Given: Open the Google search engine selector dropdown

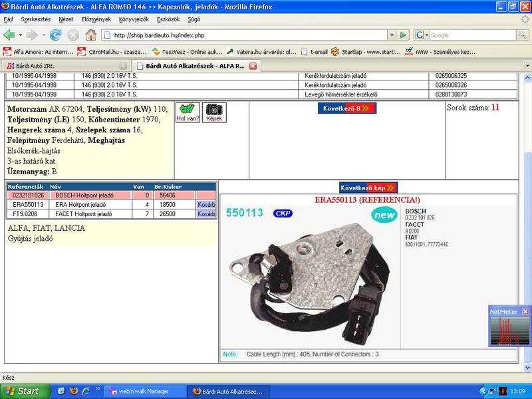Looking at the screenshot, I should tap(422, 35).
